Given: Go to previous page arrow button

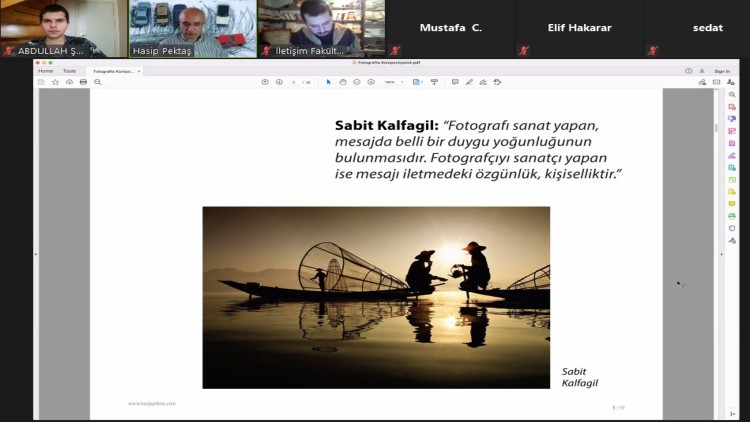Looking at the screenshot, I should 265,82.
